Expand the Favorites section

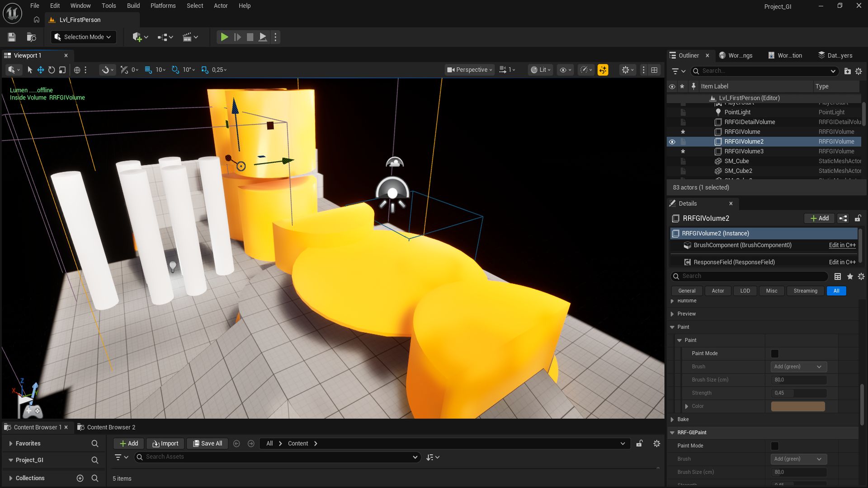10,444
